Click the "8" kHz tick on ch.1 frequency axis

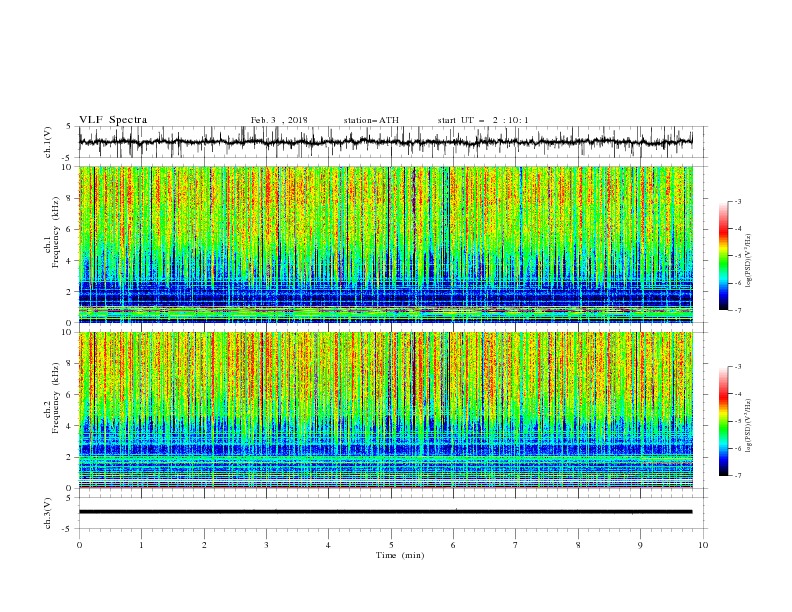tap(70, 198)
